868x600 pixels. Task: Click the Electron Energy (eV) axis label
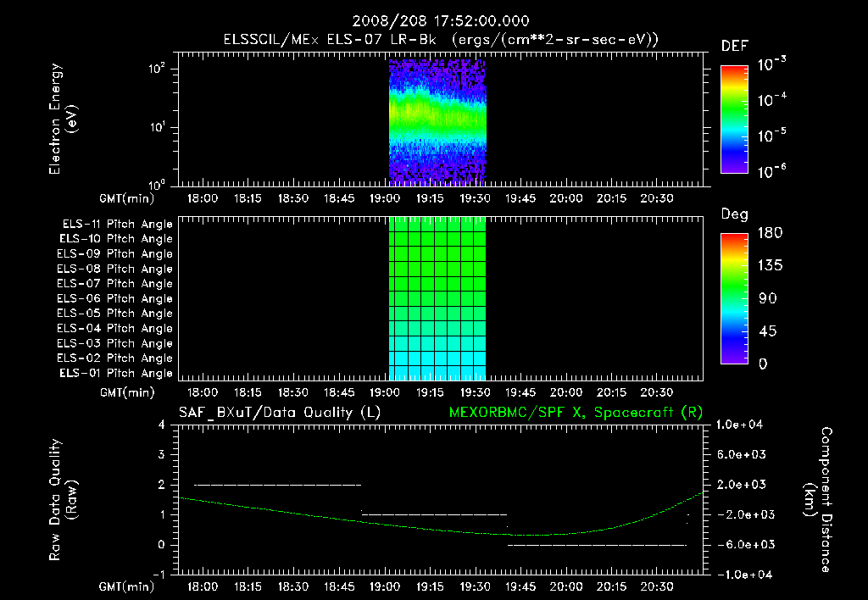[63, 119]
